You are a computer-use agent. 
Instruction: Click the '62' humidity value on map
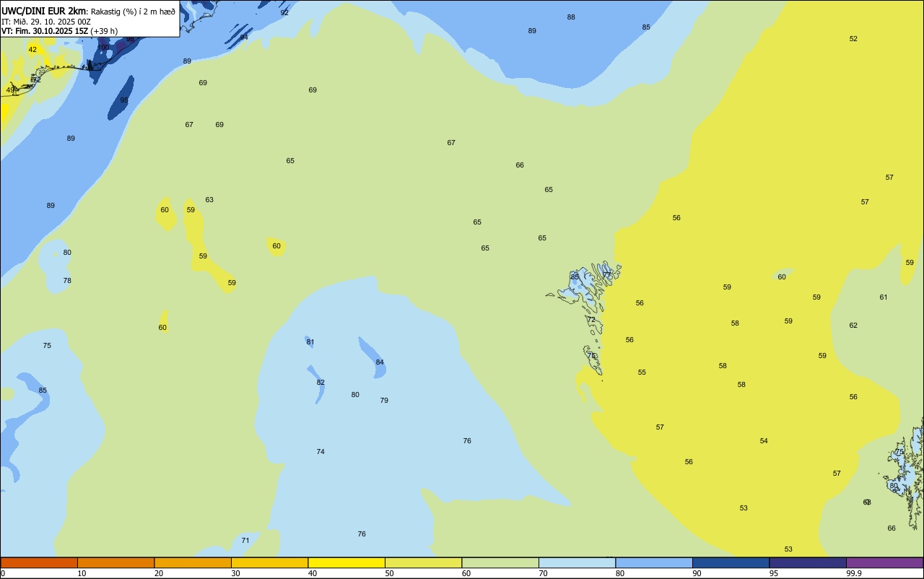[x=853, y=326]
